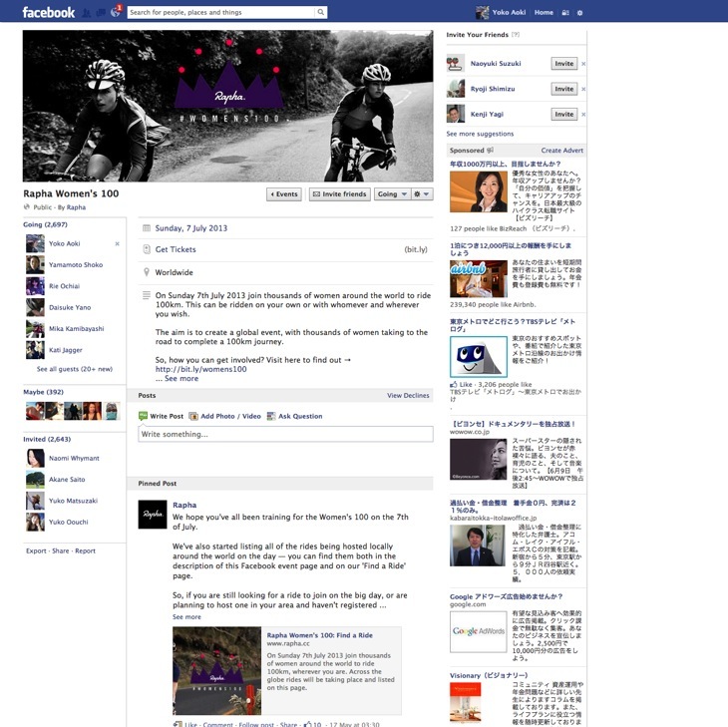Open privacy shortcuts icon in top bar
Screen dimensions: 728x727
tap(565, 13)
